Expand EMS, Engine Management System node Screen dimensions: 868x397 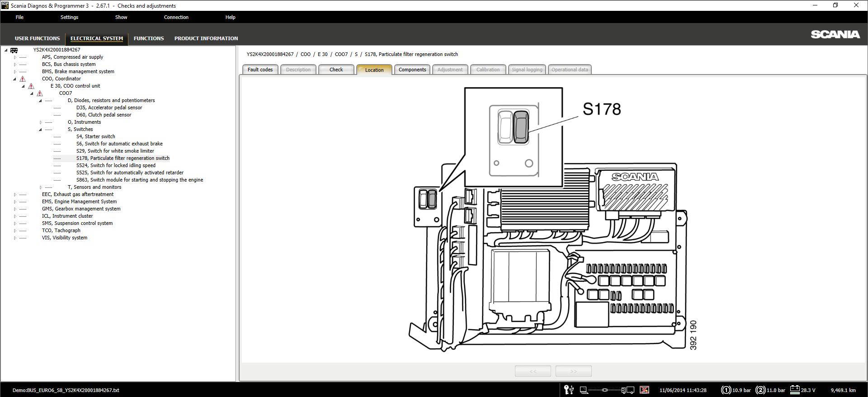15,202
